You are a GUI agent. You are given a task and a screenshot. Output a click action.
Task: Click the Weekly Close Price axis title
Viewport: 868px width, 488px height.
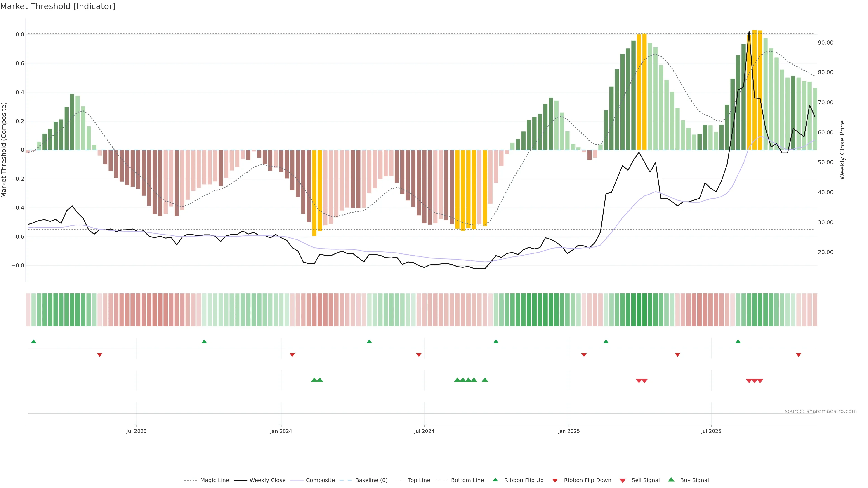point(842,150)
